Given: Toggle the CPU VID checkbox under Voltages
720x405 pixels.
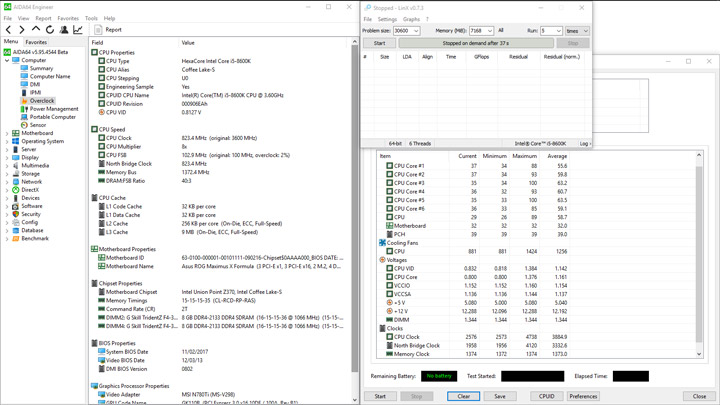Looking at the screenshot, I should coord(389,268).
